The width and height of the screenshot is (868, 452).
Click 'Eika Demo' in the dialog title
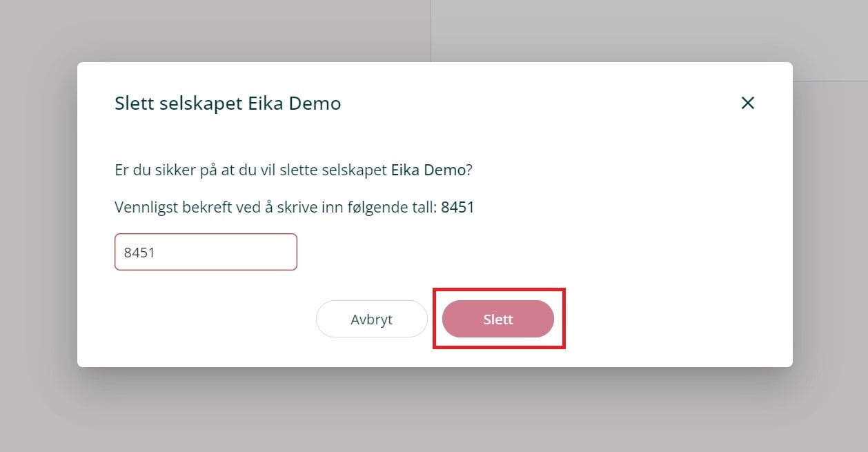[304, 104]
